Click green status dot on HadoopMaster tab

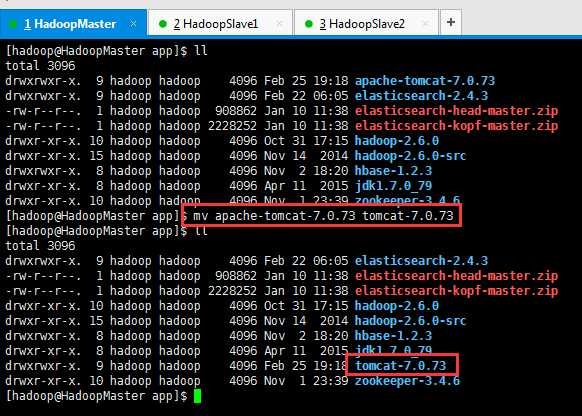point(12,24)
